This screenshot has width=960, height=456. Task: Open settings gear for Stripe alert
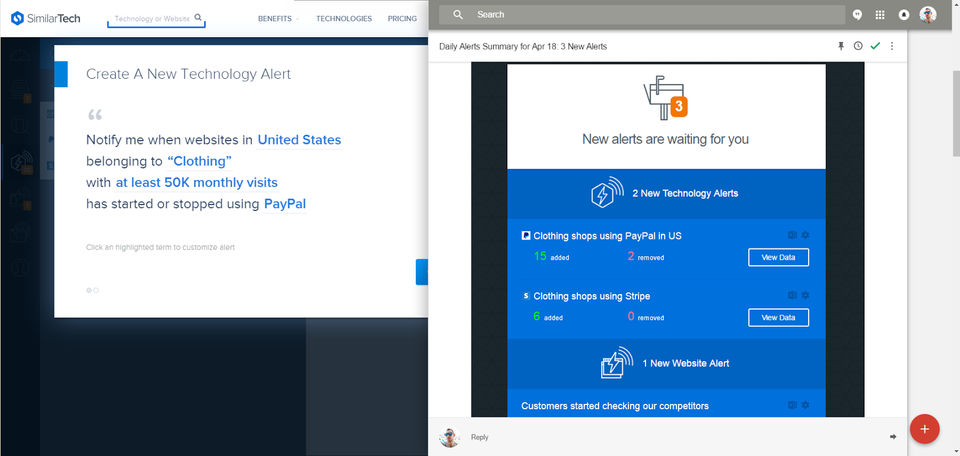[805, 295]
